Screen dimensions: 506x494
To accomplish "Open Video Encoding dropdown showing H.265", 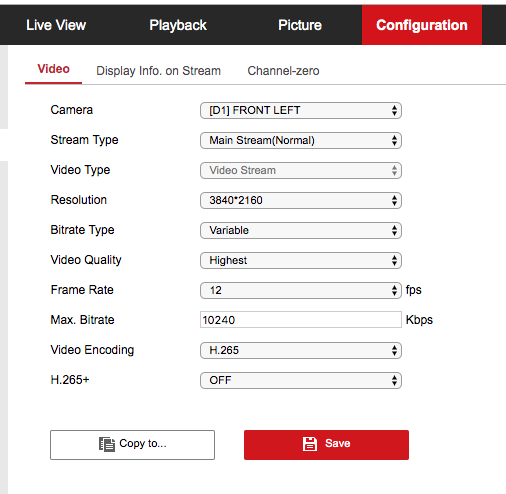I will click(x=301, y=350).
